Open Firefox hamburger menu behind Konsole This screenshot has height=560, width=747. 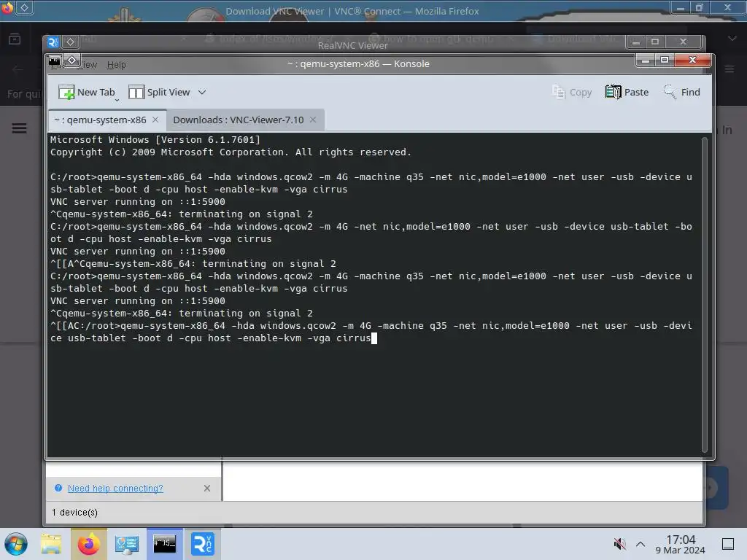coord(729,69)
